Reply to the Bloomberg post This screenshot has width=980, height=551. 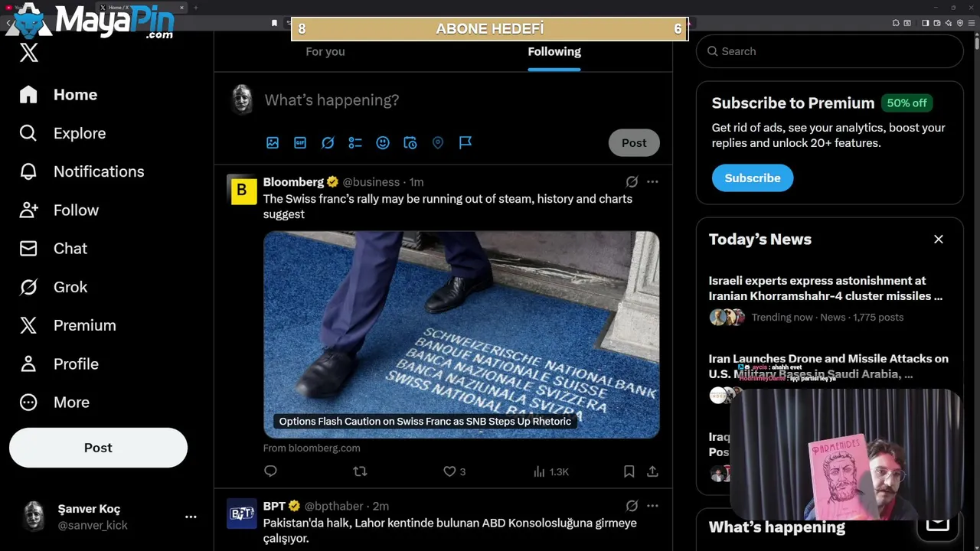tap(270, 471)
